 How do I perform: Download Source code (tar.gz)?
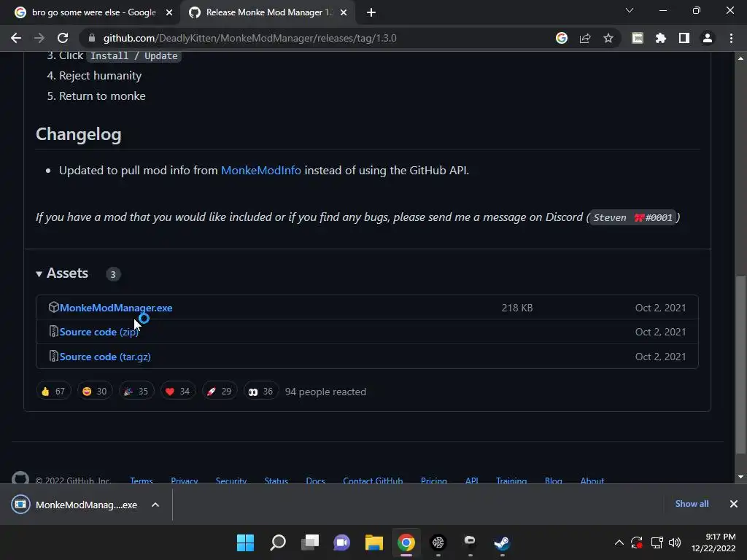tap(105, 357)
